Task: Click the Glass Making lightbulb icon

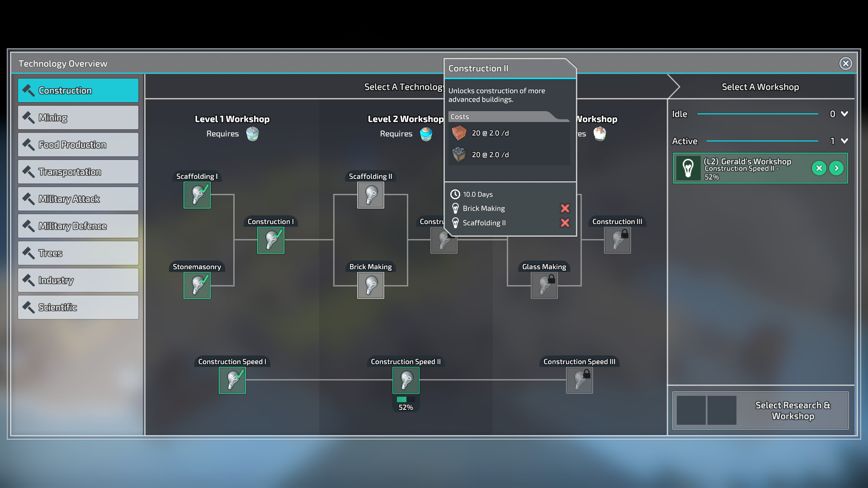Action: [x=544, y=285]
